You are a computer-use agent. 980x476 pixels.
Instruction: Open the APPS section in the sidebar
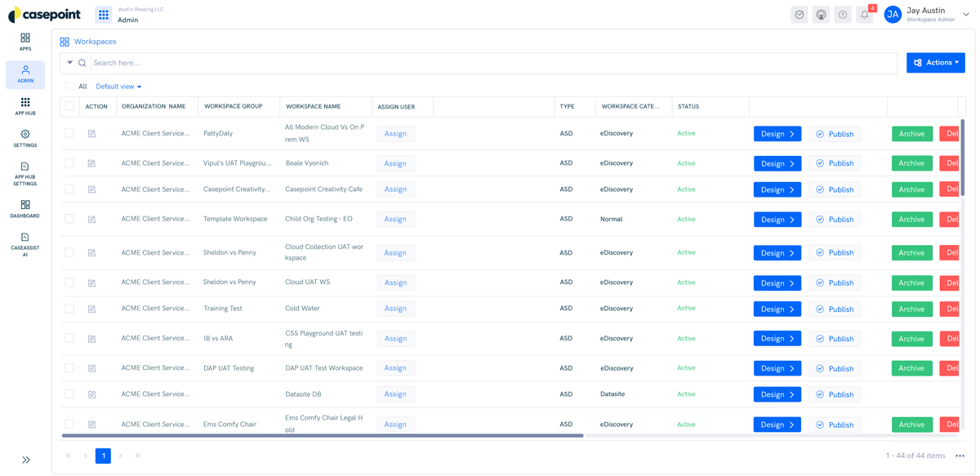click(x=24, y=42)
